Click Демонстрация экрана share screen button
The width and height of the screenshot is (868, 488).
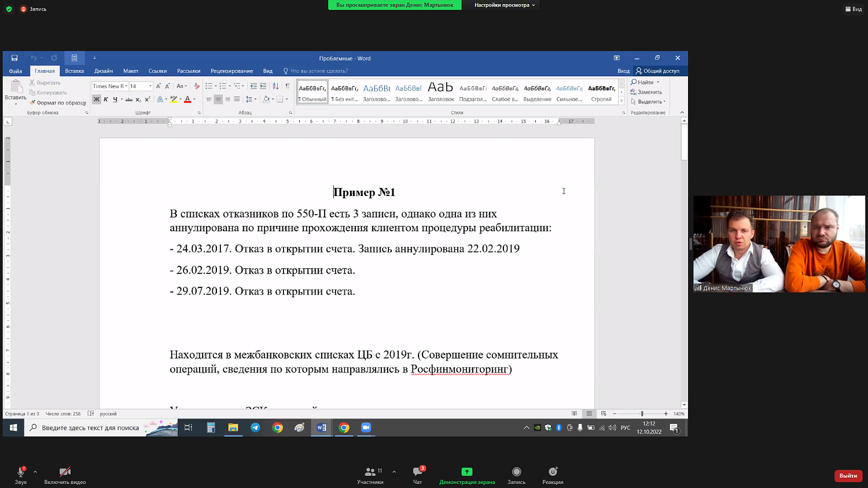(467, 475)
